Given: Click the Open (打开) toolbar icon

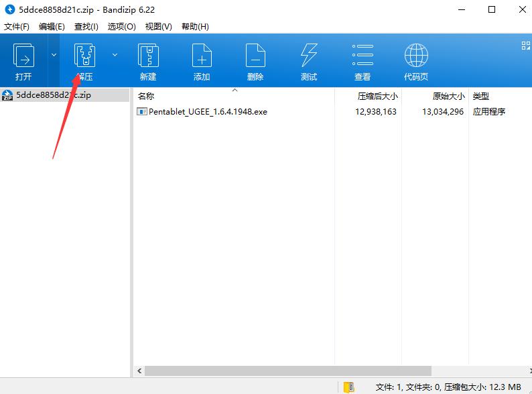Looking at the screenshot, I should [x=23, y=56].
